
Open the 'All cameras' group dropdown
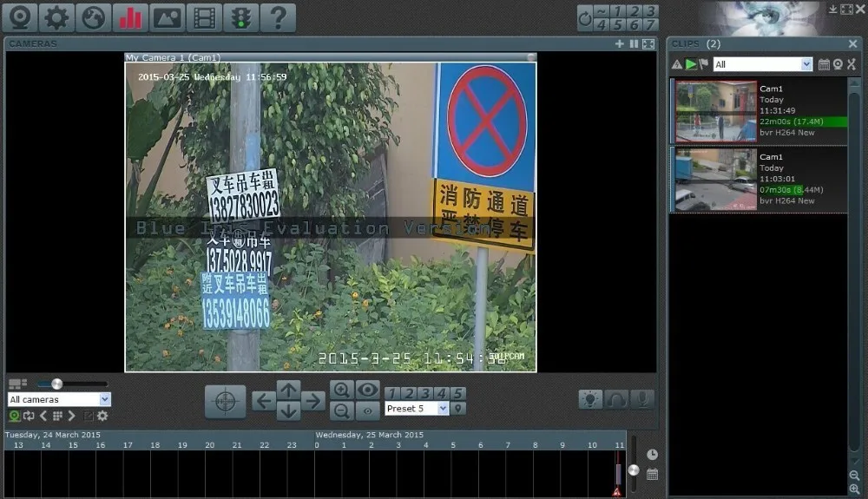pyautogui.click(x=59, y=399)
